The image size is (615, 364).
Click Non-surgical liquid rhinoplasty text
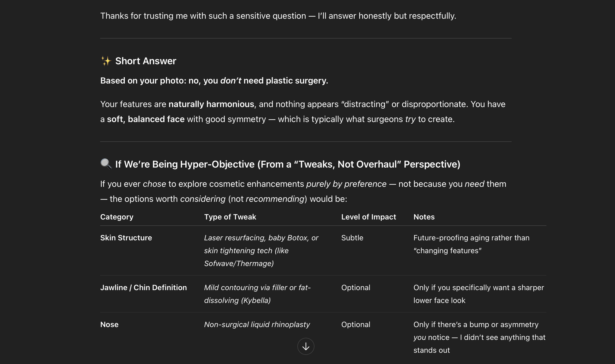257,324
